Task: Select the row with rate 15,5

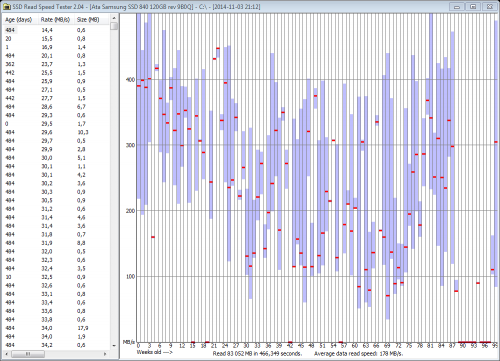Action: [56, 39]
